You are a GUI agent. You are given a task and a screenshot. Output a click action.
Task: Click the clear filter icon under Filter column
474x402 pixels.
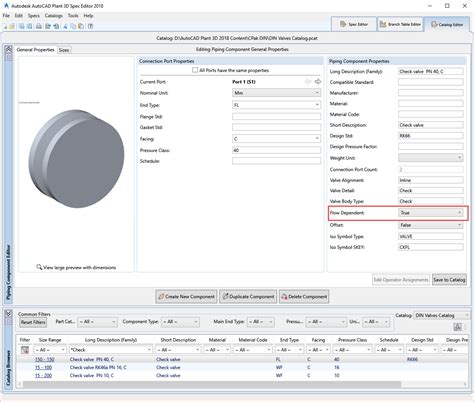tap(25, 350)
